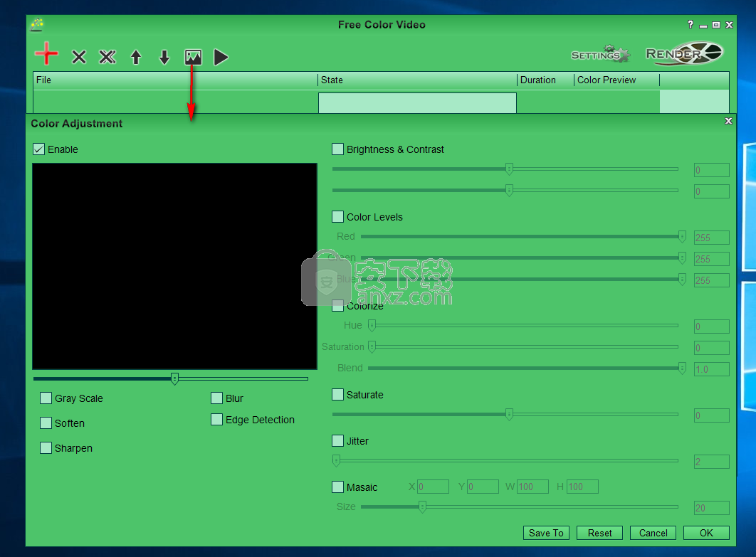
Task: Uncheck the Enable checkbox
Action: (x=39, y=149)
